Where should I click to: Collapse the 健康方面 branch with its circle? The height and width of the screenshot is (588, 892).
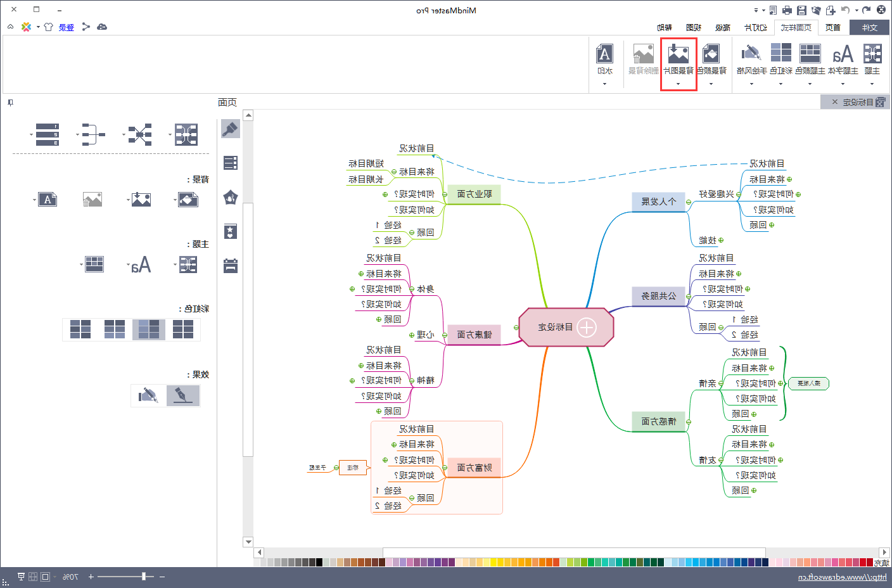445,335
